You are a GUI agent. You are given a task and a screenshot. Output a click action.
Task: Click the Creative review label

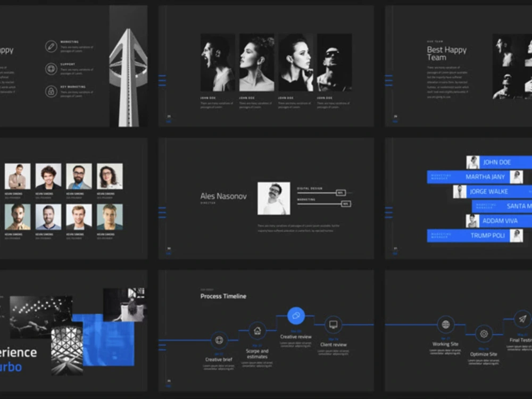(x=296, y=337)
